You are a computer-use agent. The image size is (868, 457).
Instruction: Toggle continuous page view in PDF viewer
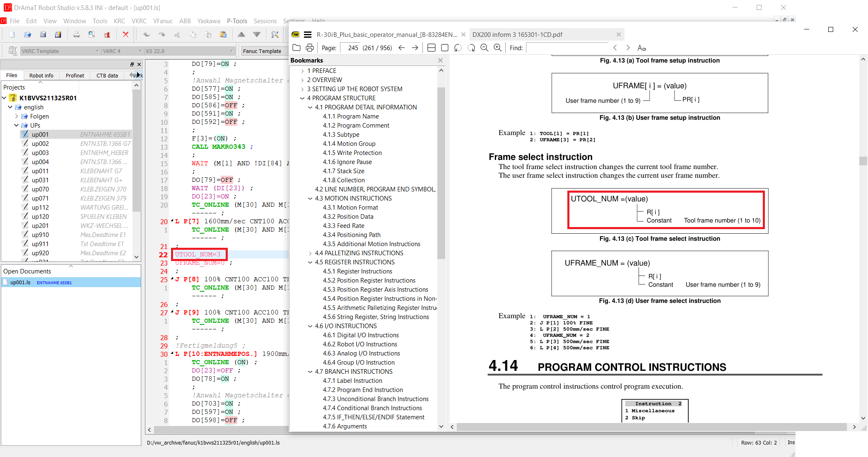coord(432,48)
